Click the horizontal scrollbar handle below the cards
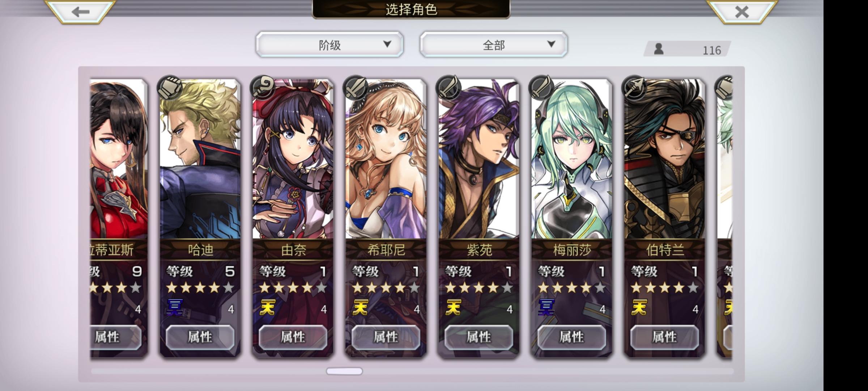 click(344, 371)
